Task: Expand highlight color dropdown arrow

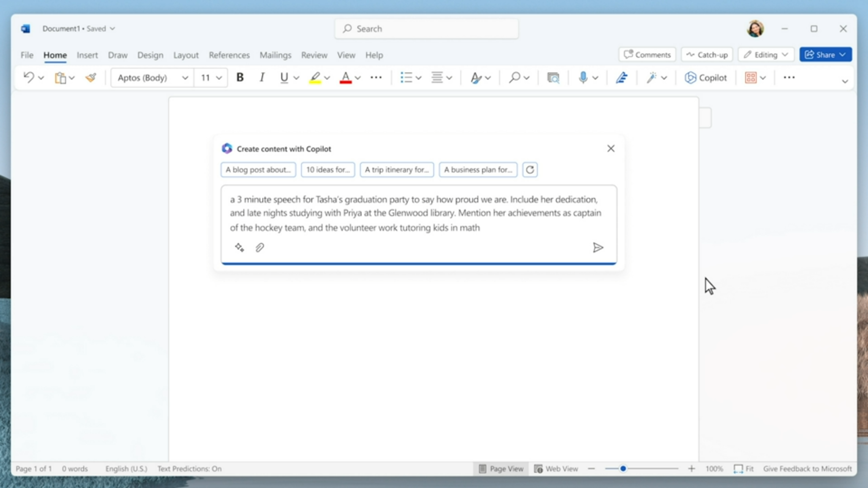Action: [327, 78]
